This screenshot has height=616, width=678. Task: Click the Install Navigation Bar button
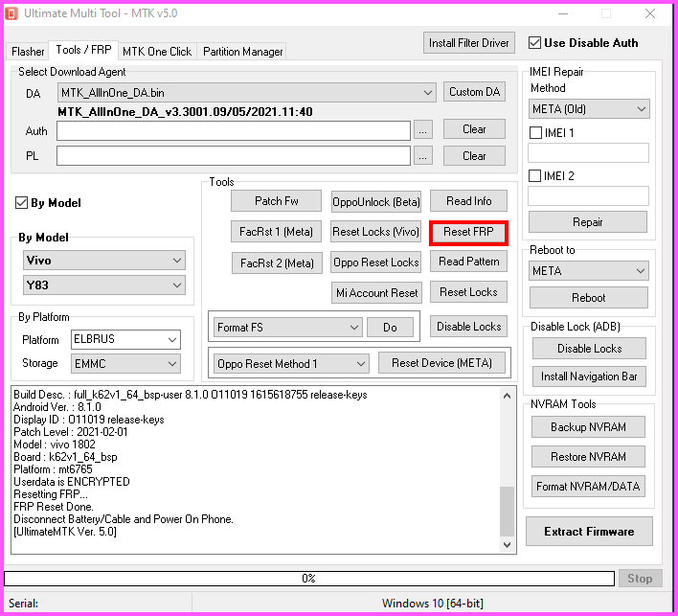589,376
